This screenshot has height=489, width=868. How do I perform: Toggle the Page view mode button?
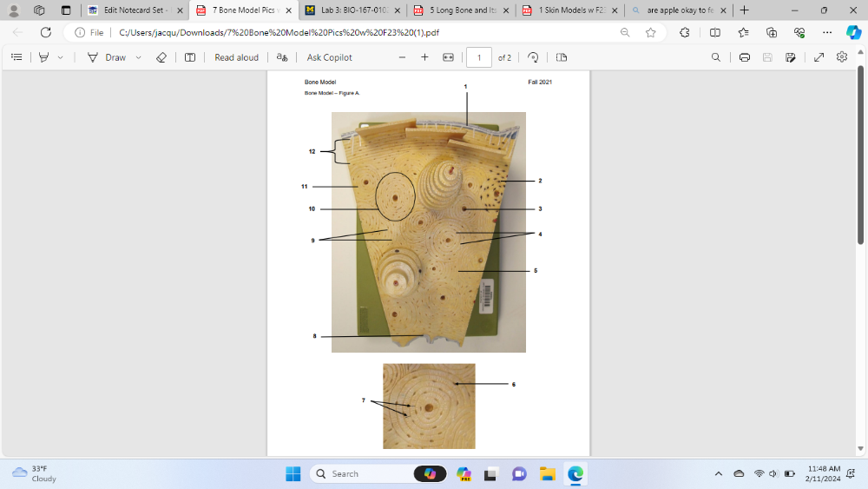(562, 57)
